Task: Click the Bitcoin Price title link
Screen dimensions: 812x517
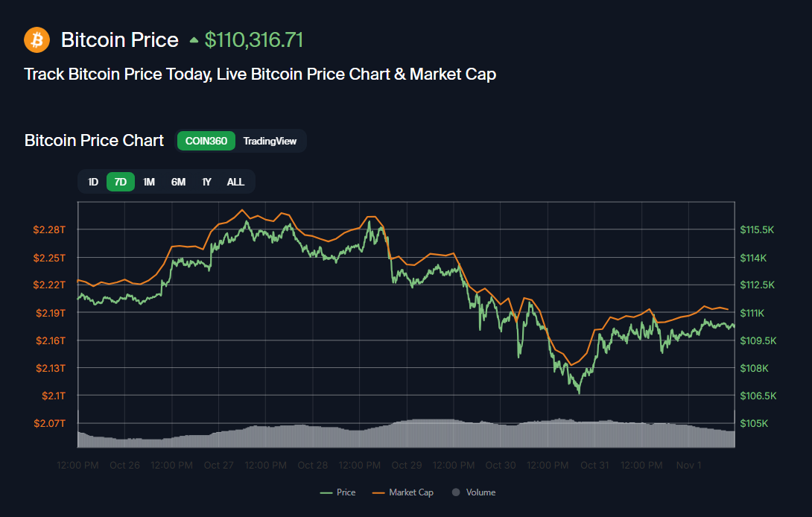Action: pos(119,39)
